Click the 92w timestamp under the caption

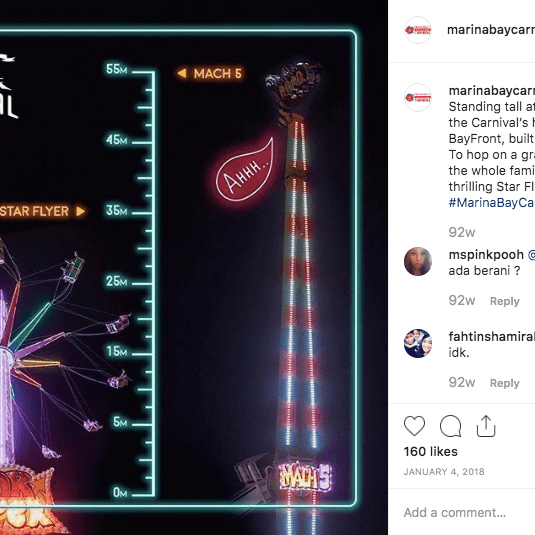462,232
